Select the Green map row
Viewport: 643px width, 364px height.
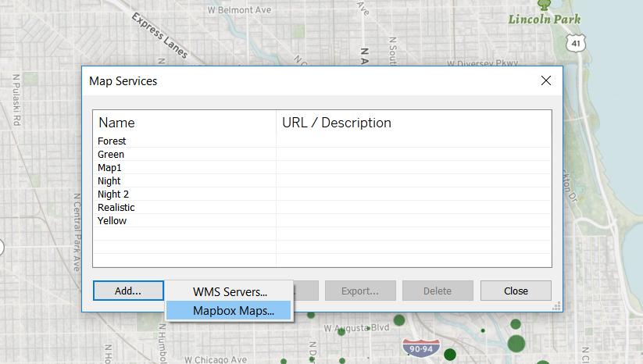pyautogui.click(x=322, y=155)
